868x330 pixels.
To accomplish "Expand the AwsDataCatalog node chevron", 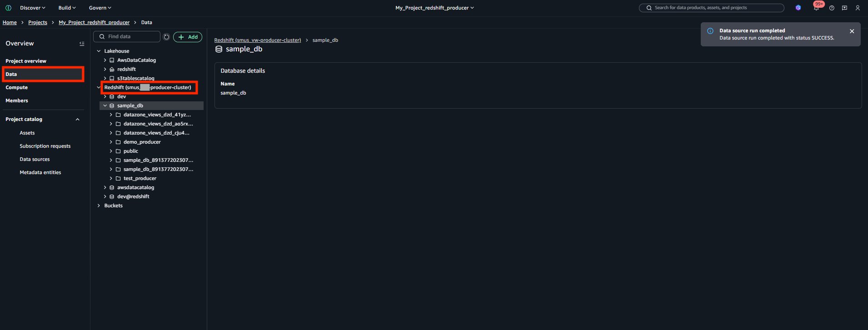I will point(105,60).
